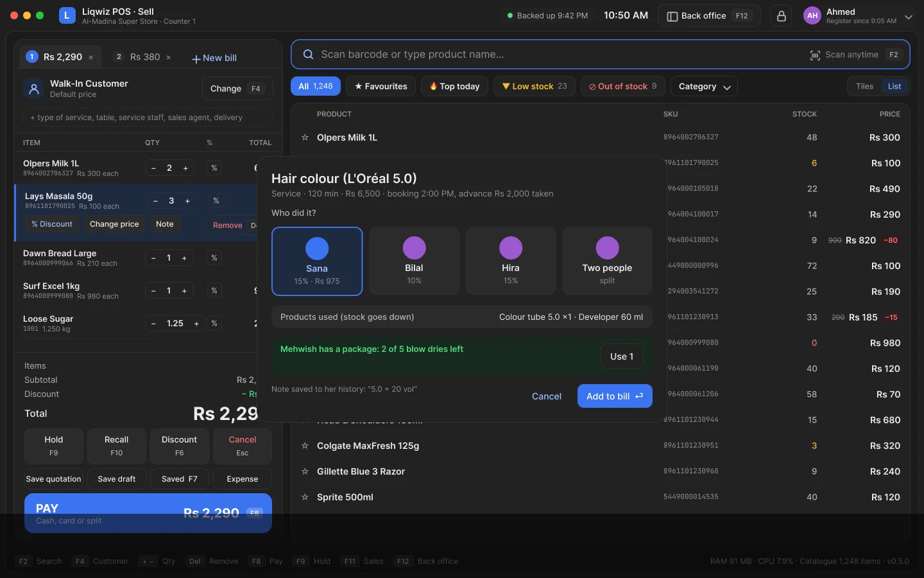Click the Liqwiz blue L app logo
924x578 pixels.
pos(67,15)
